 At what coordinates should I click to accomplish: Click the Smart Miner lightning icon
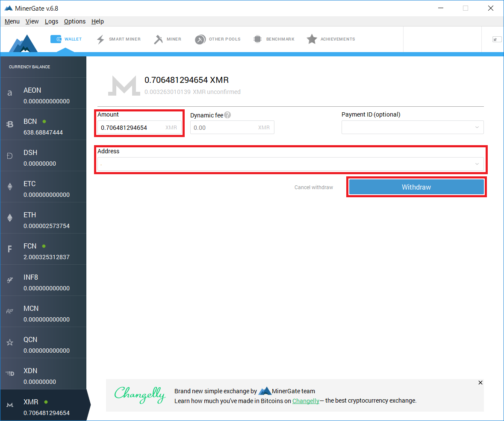point(100,40)
